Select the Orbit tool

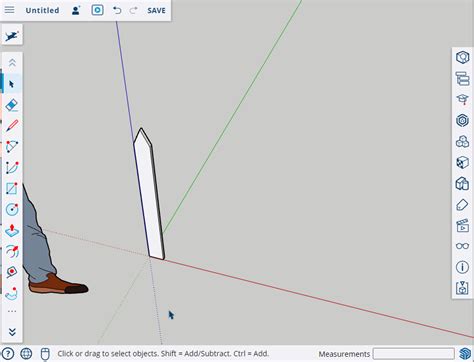12,293
